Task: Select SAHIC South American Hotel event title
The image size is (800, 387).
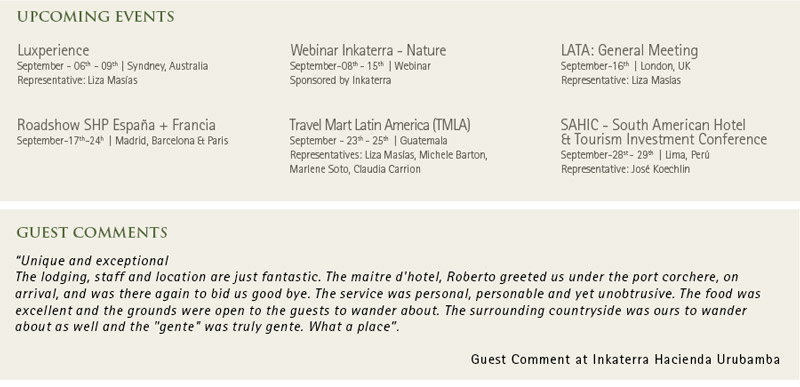Action: pyautogui.click(x=663, y=132)
